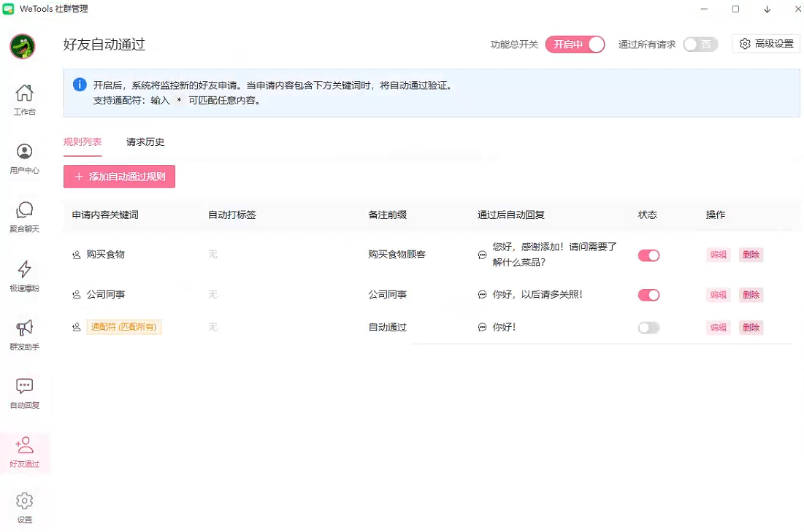804x532 pixels.
Task: Enable the 通过所有请求 toggle
Action: point(700,45)
